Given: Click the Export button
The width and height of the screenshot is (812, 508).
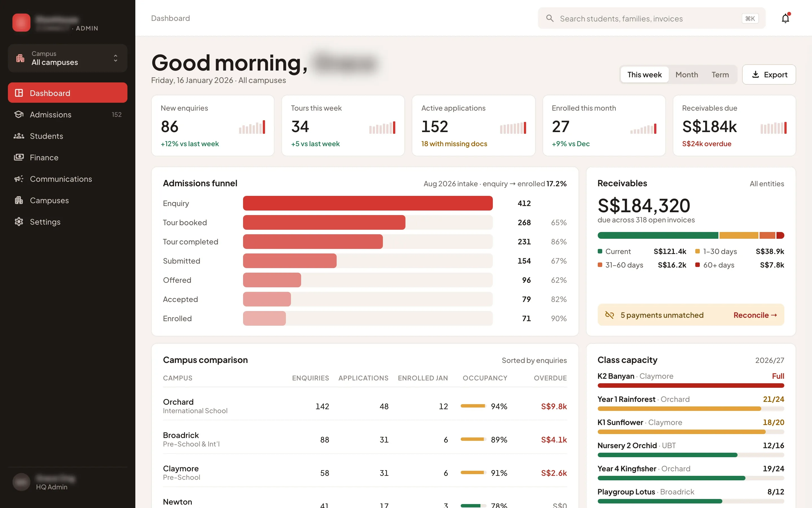Looking at the screenshot, I should point(769,75).
